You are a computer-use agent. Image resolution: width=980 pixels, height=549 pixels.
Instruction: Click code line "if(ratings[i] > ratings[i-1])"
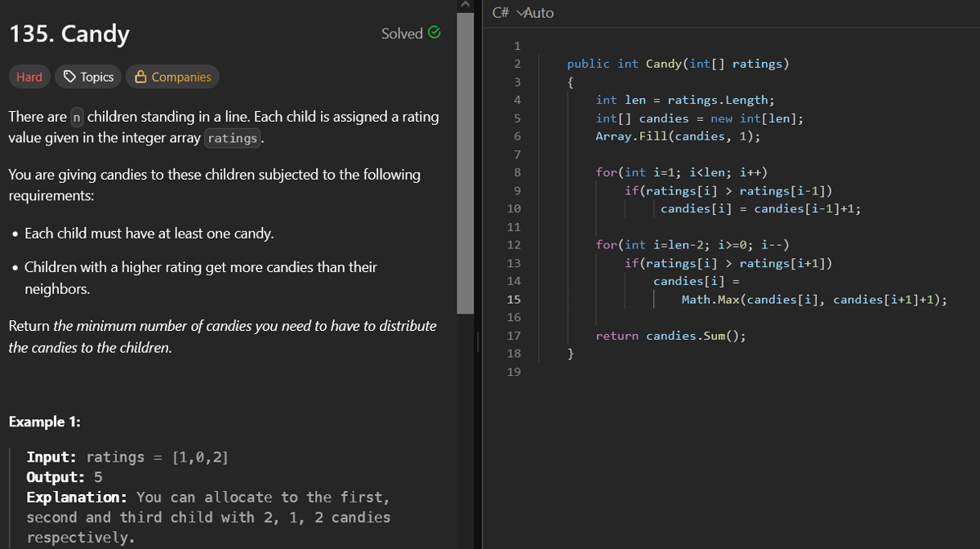click(x=728, y=190)
